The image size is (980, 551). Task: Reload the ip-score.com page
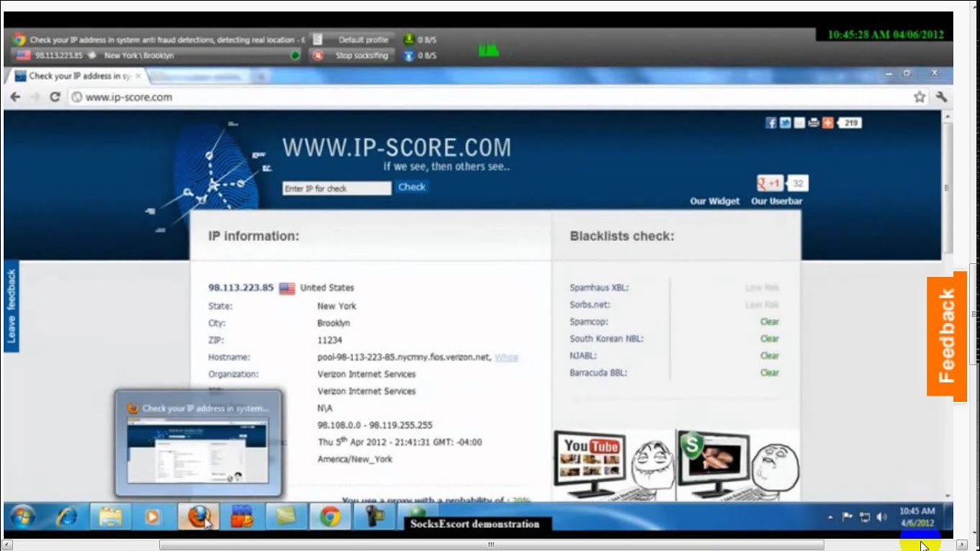click(55, 97)
